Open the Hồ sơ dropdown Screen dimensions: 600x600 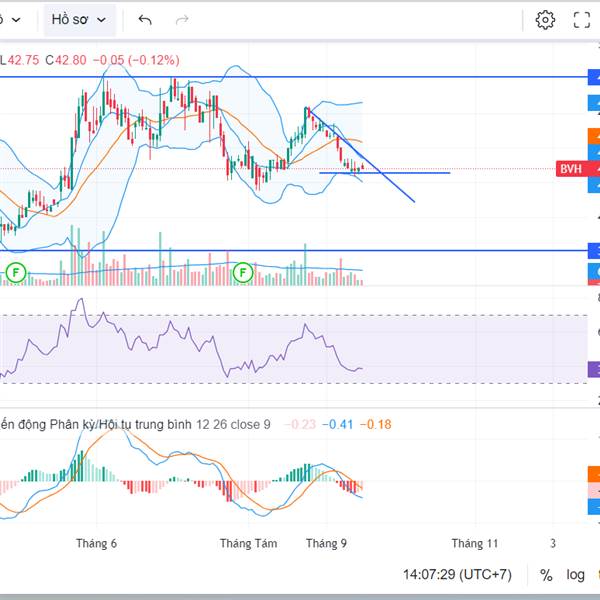pos(79,20)
